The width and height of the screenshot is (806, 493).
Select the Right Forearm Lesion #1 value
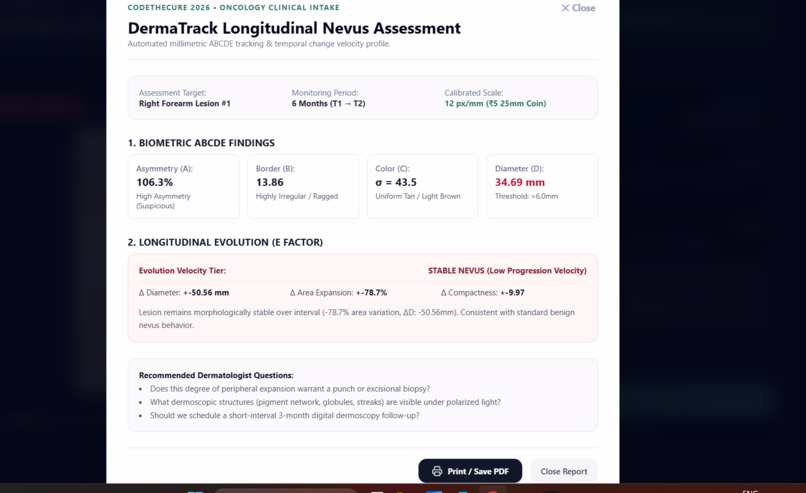185,103
